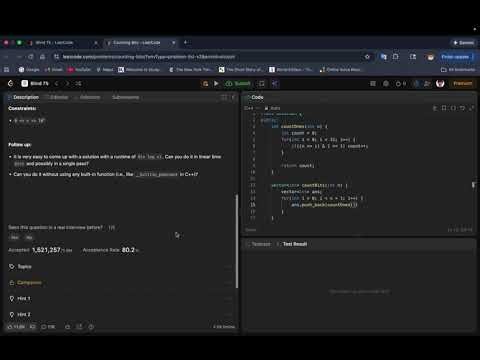480x360 pixels.
Task: Open the user profile avatar
Action: 440,83
